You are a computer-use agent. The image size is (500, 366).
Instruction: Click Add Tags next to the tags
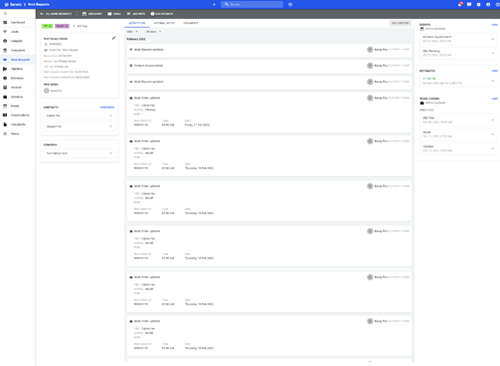click(80, 26)
